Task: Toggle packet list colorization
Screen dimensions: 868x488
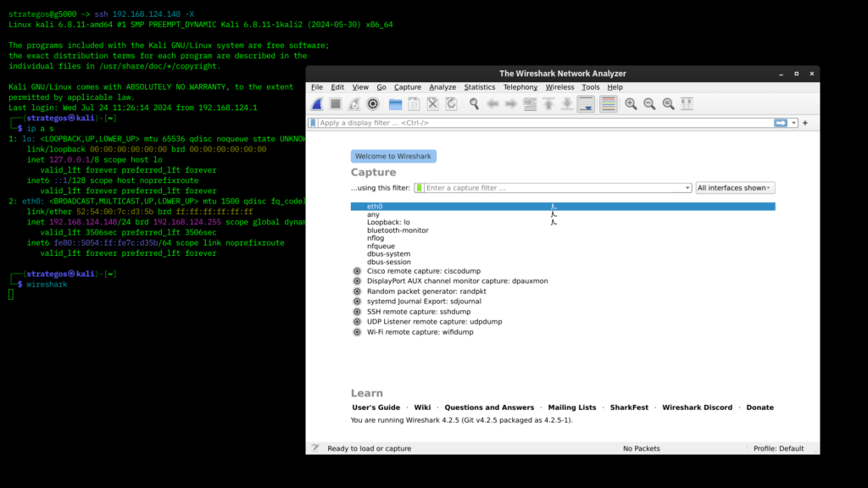Action: click(x=609, y=104)
